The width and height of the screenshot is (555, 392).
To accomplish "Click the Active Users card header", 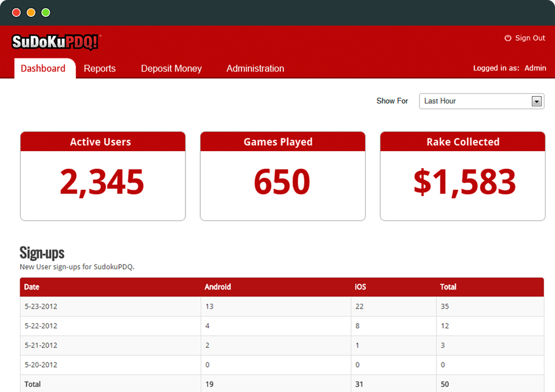I will [103, 141].
